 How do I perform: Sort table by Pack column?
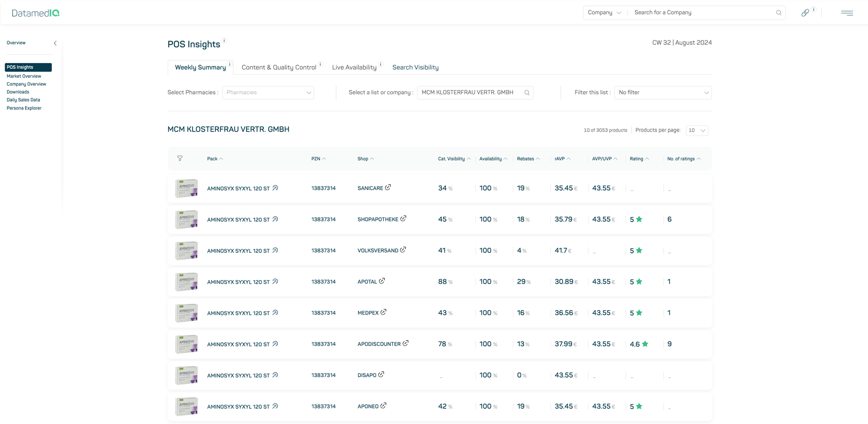pos(215,159)
